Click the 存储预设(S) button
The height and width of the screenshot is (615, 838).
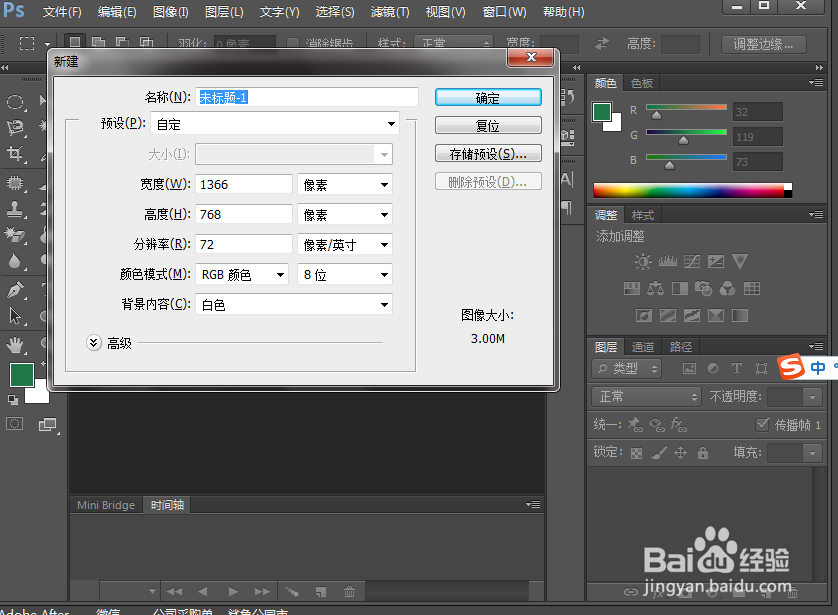point(488,154)
